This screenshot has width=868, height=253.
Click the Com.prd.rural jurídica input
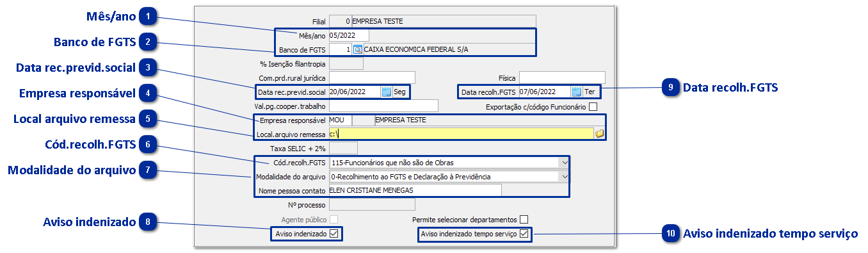pos(372,78)
